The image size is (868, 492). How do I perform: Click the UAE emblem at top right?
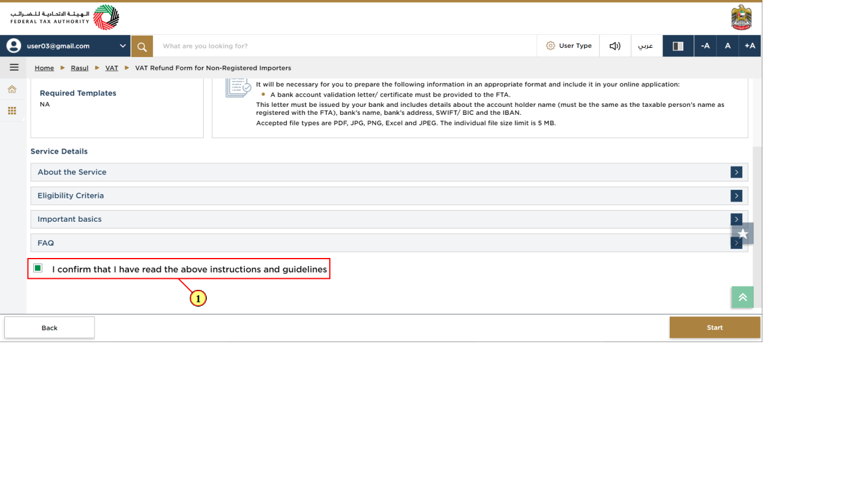click(x=742, y=18)
